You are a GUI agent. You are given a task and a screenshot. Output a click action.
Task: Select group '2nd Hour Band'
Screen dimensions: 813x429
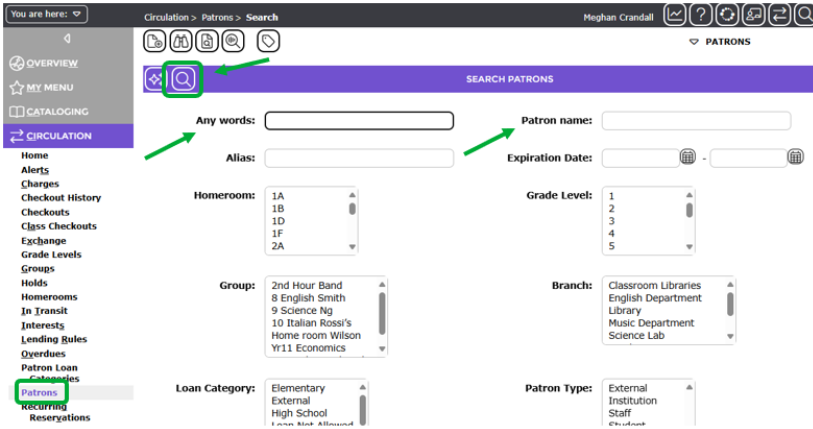[x=306, y=285]
